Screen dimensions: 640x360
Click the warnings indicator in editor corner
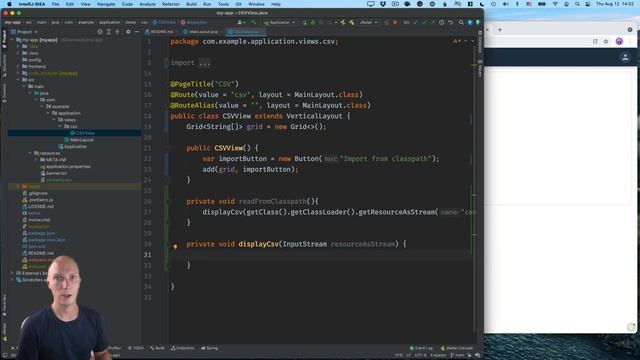click(457, 41)
